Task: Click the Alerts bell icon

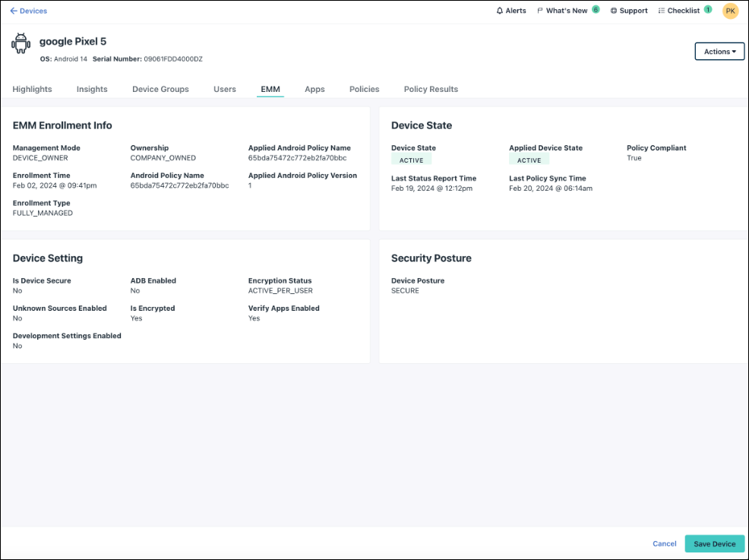Action: point(500,11)
